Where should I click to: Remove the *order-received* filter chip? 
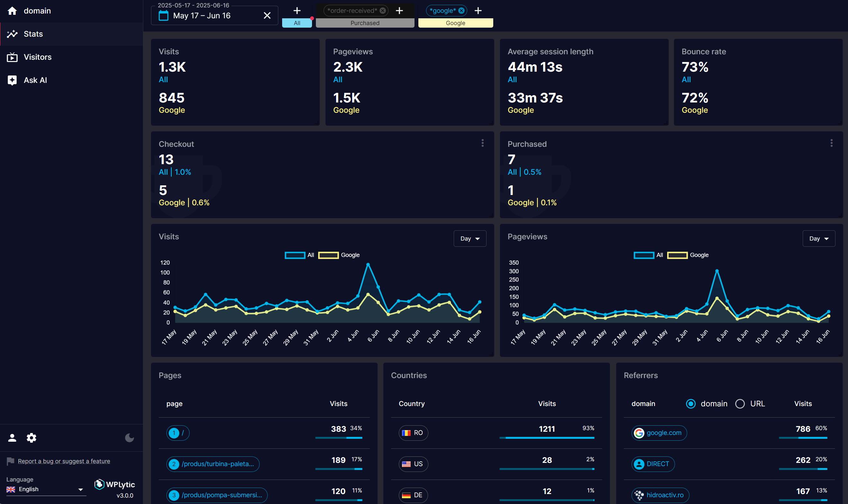point(383,11)
